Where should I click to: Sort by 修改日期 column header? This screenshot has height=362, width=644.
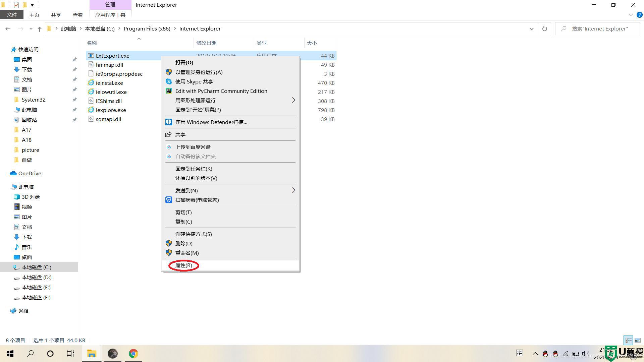(x=206, y=43)
